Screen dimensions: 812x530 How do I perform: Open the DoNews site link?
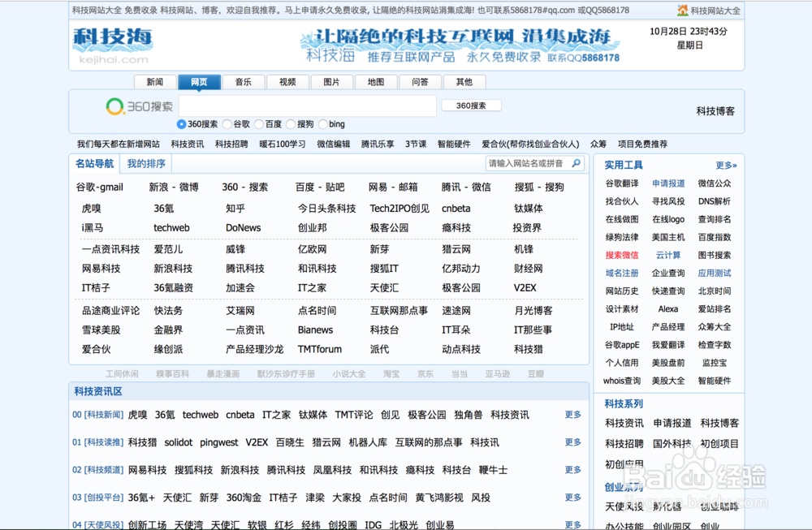(244, 228)
